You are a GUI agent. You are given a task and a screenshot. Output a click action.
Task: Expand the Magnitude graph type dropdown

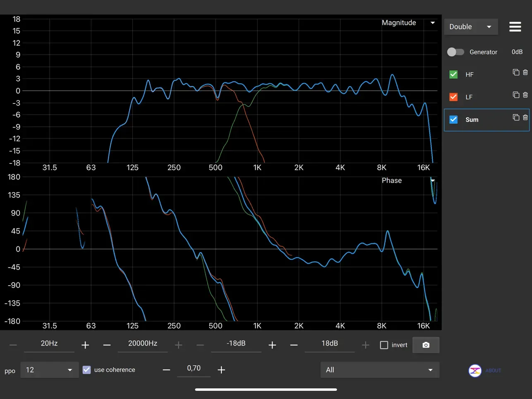coord(432,23)
